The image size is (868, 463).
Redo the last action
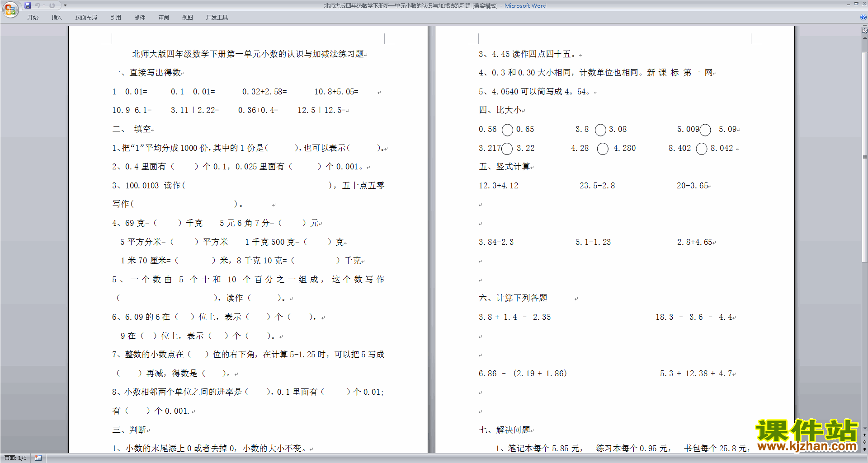click(x=52, y=5)
